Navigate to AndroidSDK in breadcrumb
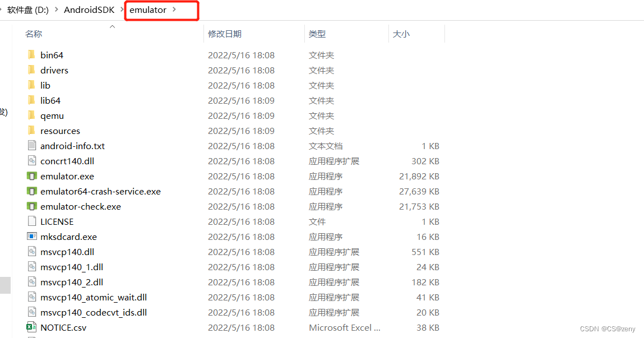The image size is (644, 338). 89,10
